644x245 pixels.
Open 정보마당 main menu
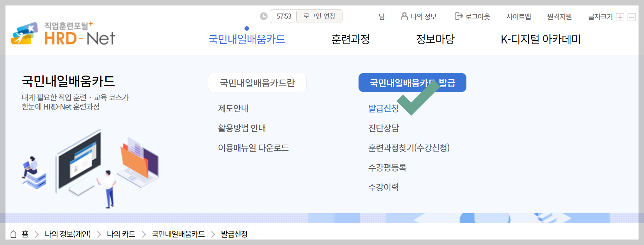click(x=435, y=39)
